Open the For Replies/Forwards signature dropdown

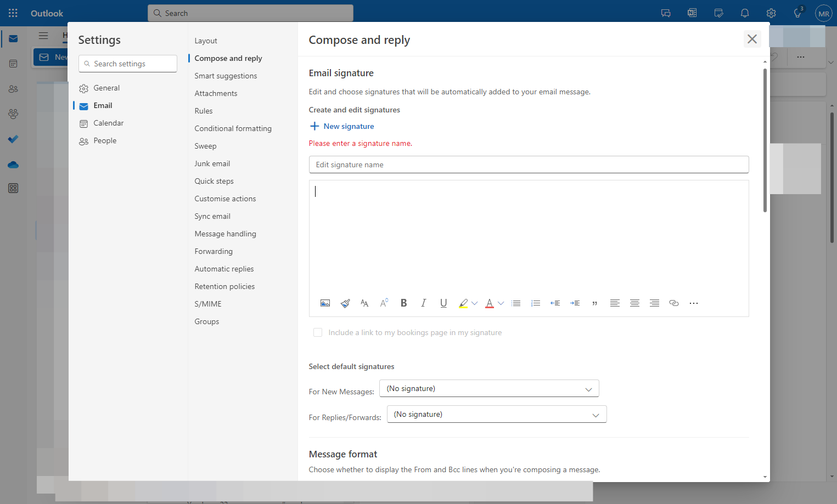pos(497,414)
